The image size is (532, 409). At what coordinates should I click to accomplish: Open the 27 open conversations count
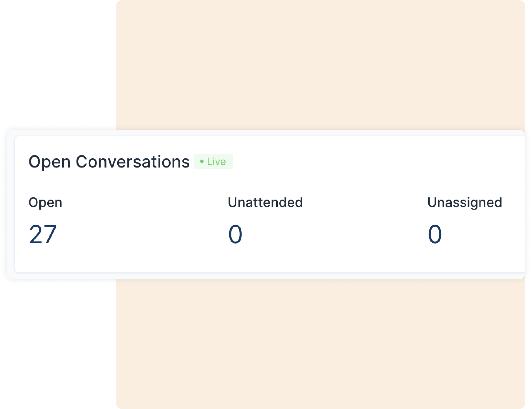43,234
